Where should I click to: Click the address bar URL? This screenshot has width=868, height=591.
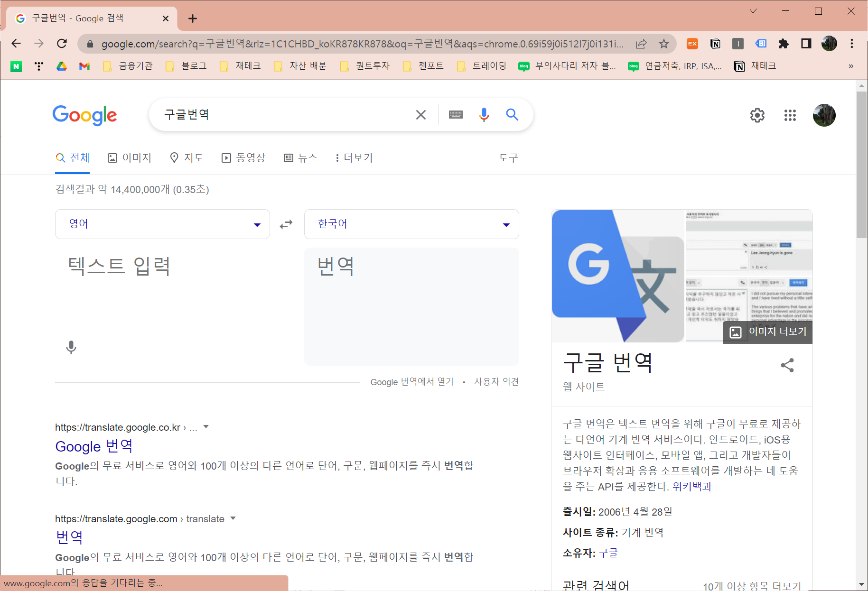coord(363,44)
